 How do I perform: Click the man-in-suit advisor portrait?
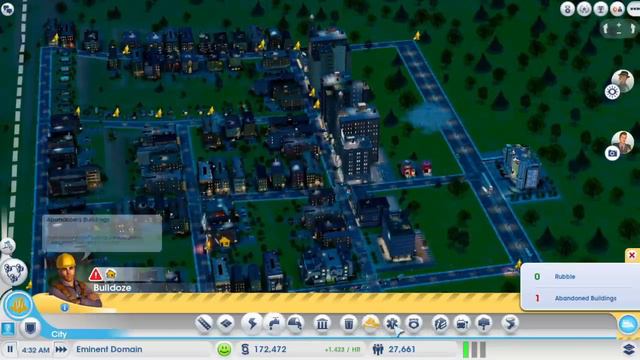point(623,142)
